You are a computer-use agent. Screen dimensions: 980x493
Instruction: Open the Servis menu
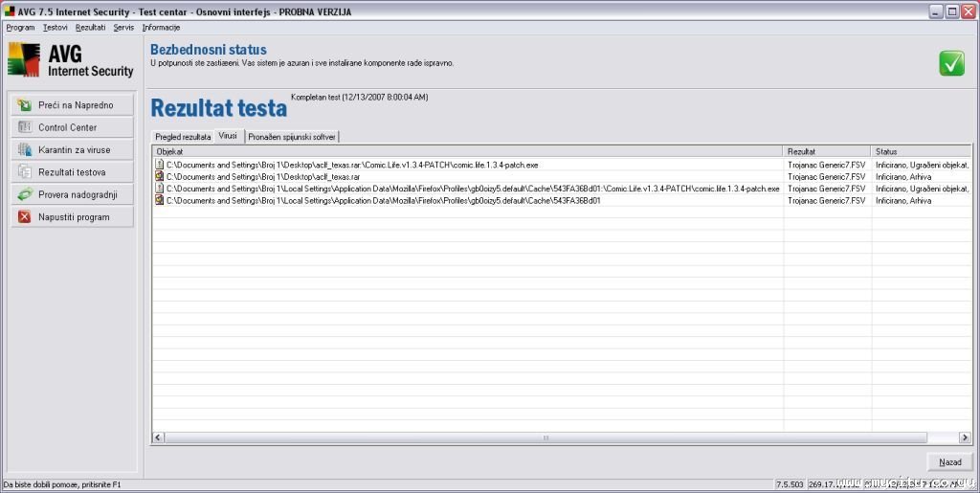click(x=123, y=28)
